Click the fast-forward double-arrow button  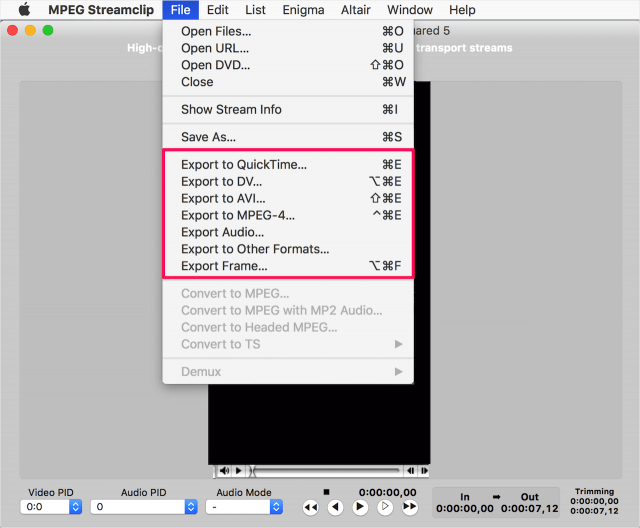coord(410,507)
